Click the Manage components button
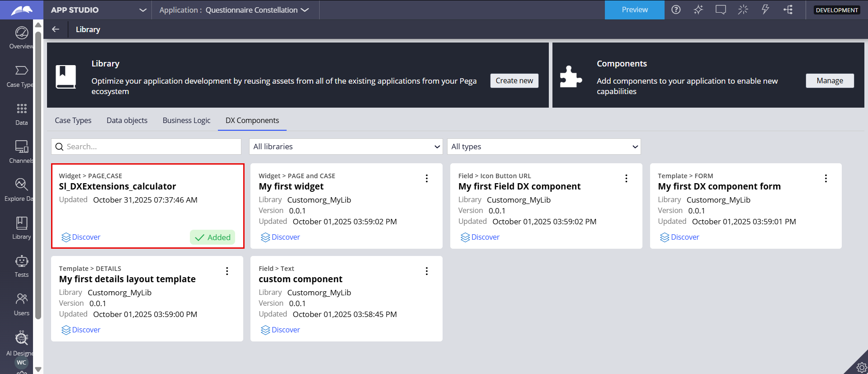Viewport: 868px width, 374px height. point(830,80)
